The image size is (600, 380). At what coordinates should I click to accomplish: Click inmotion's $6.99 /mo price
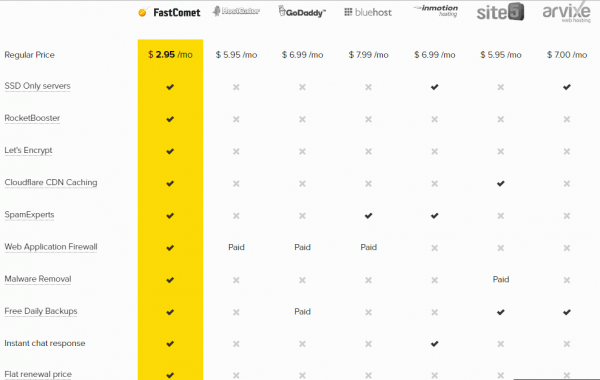coord(435,55)
